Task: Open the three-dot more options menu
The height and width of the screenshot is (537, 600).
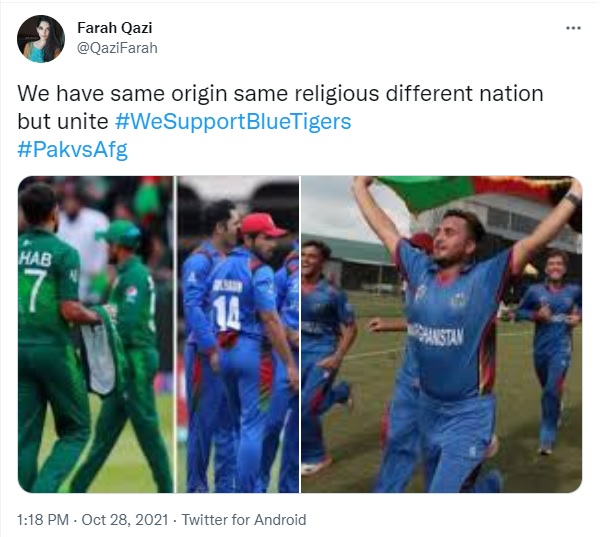Action: 573,28
